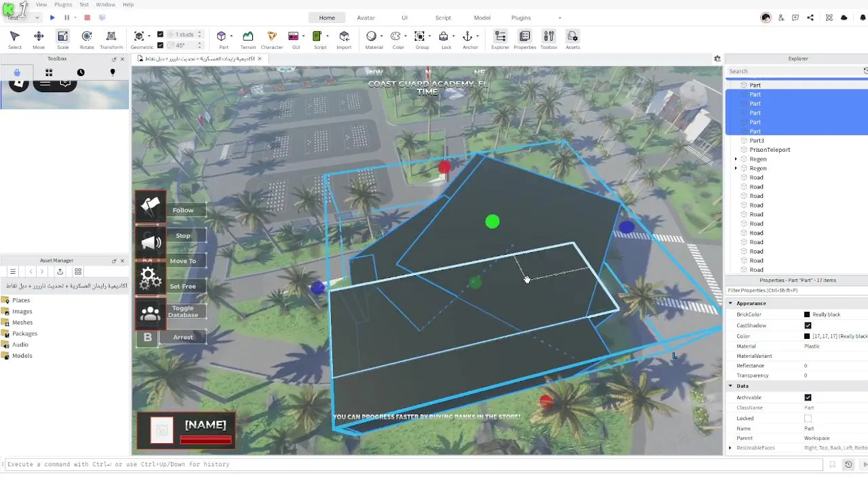Open the Plugins menu
868x488 pixels.
(x=63, y=4)
